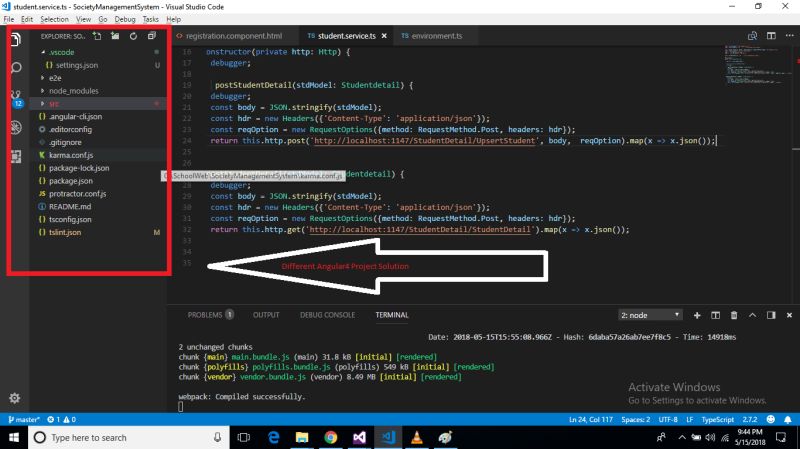Open the feedback smiley in the status bar
This screenshot has height=449, width=800.
coord(770,419)
